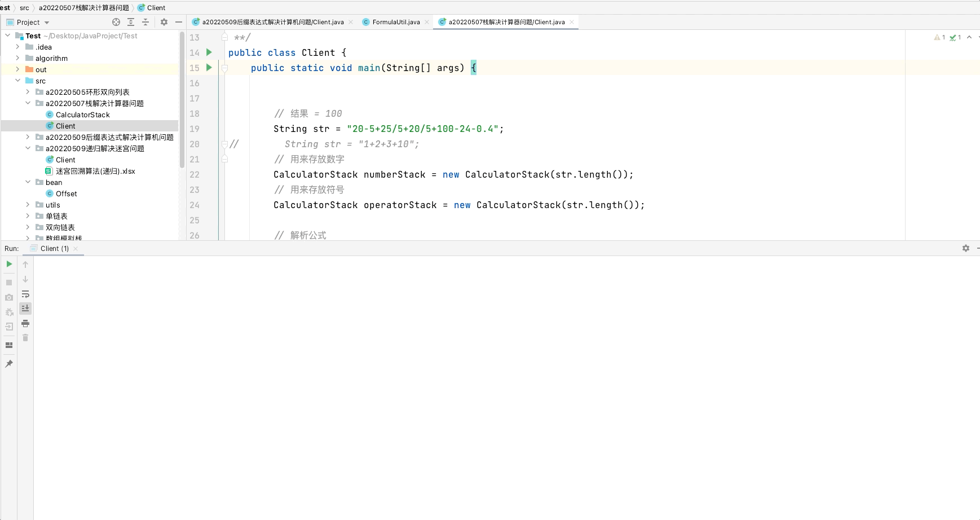Expand a20220505环形双向列表 package

[x=28, y=92]
